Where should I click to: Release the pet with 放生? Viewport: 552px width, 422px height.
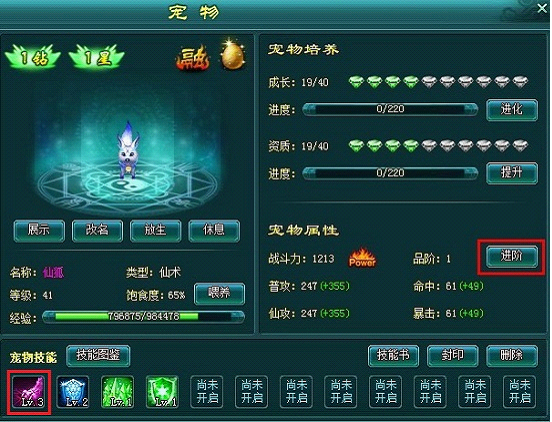[156, 231]
